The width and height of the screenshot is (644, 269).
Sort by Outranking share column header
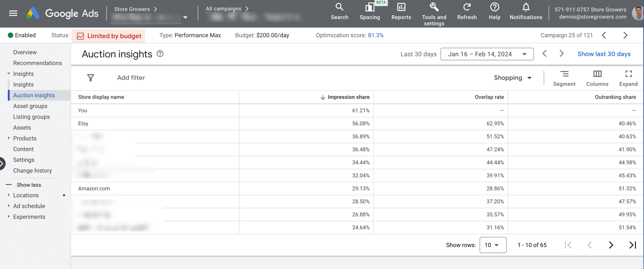615,97
